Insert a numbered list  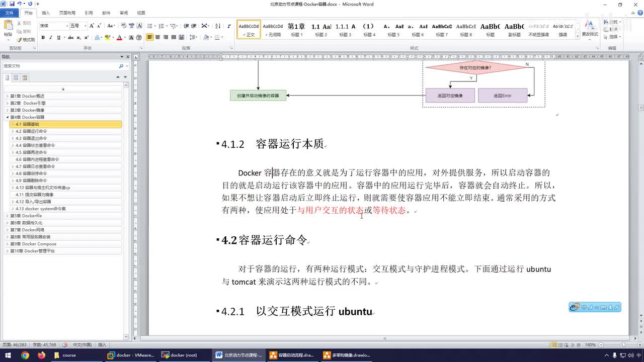click(162, 26)
